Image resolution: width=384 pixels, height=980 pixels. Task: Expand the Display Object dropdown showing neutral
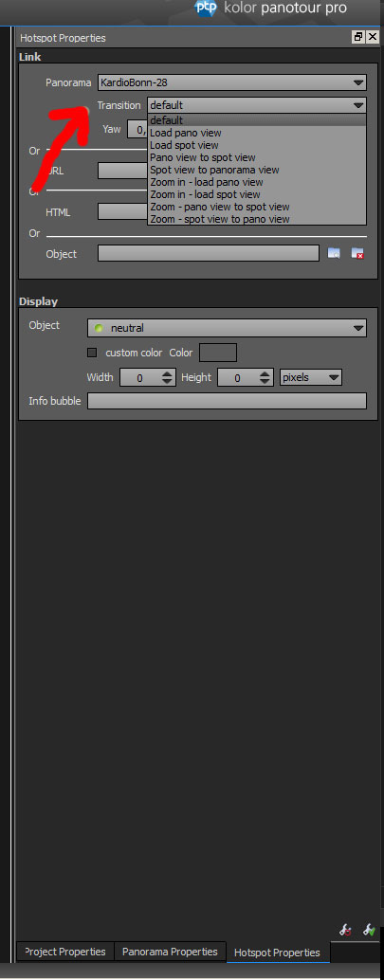point(227,328)
